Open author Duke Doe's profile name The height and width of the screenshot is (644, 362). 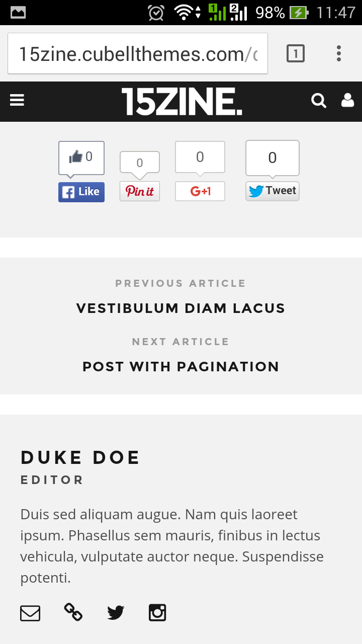tap(80, 458)
